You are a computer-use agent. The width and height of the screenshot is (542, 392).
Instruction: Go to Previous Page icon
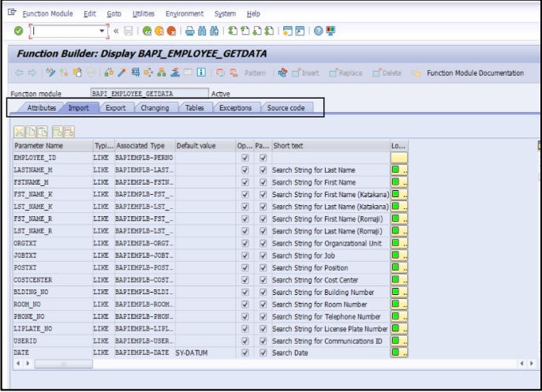tap(245, 31)
